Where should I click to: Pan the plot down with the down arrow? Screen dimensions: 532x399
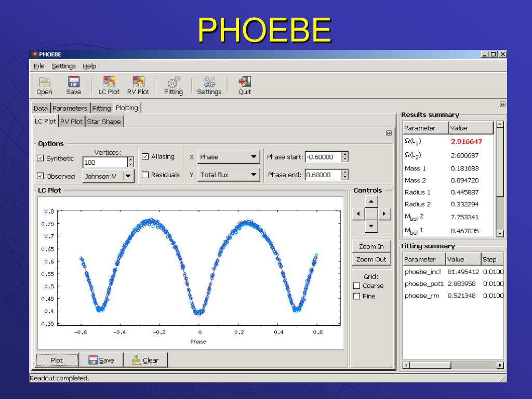[x=371, y=226]
